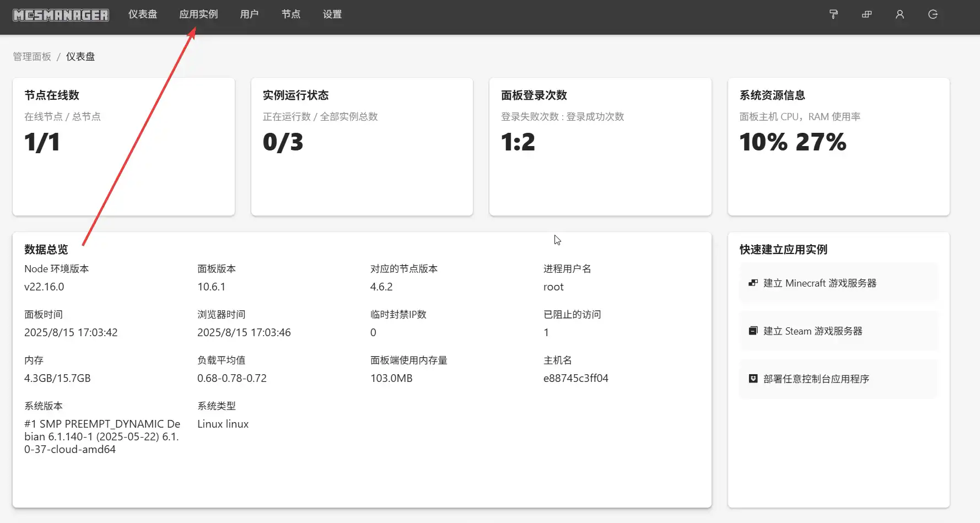Click the 正在运行数 / 全部实例总数 subtitle

click(320, 116)
